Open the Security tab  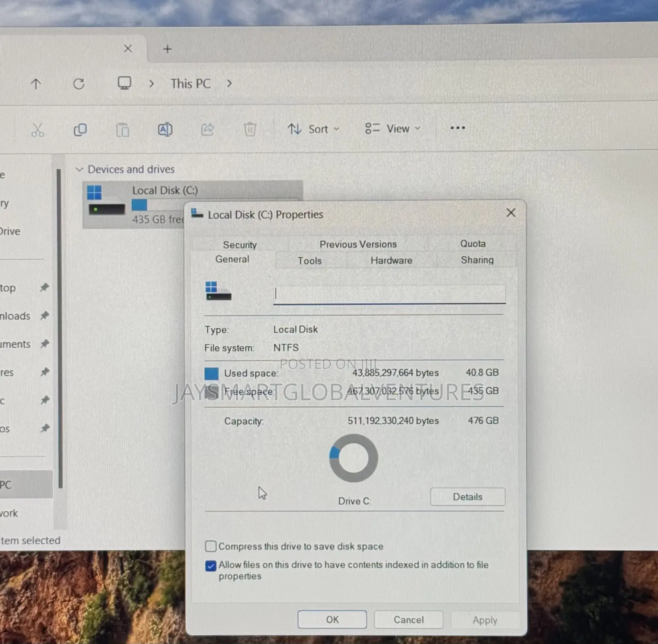pyautogui.click(x=240, y=245)
